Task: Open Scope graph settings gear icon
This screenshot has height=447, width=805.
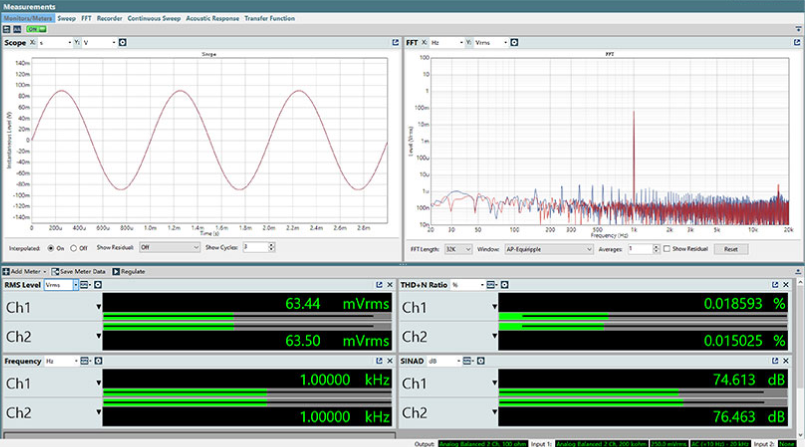Action: pos(122,43)
